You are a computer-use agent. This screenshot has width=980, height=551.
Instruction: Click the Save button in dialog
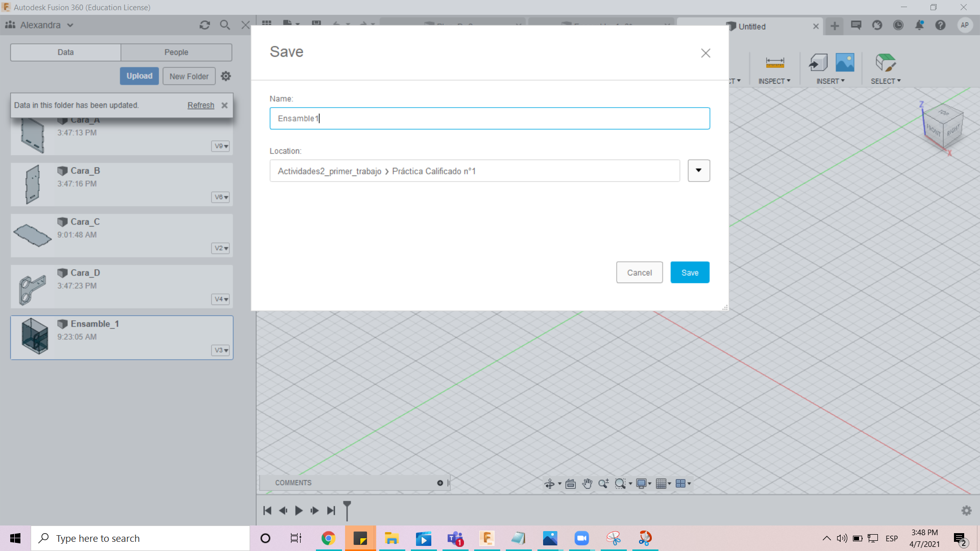click(690, 272)
